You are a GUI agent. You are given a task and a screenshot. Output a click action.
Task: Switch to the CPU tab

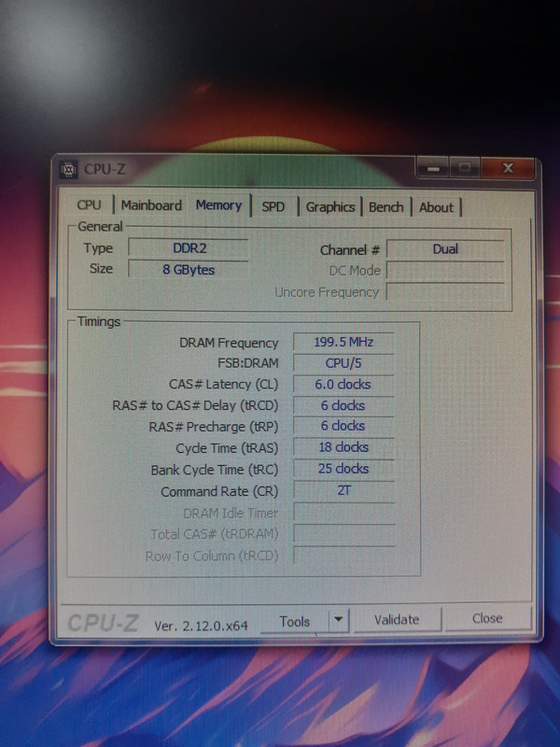point(89,204)
